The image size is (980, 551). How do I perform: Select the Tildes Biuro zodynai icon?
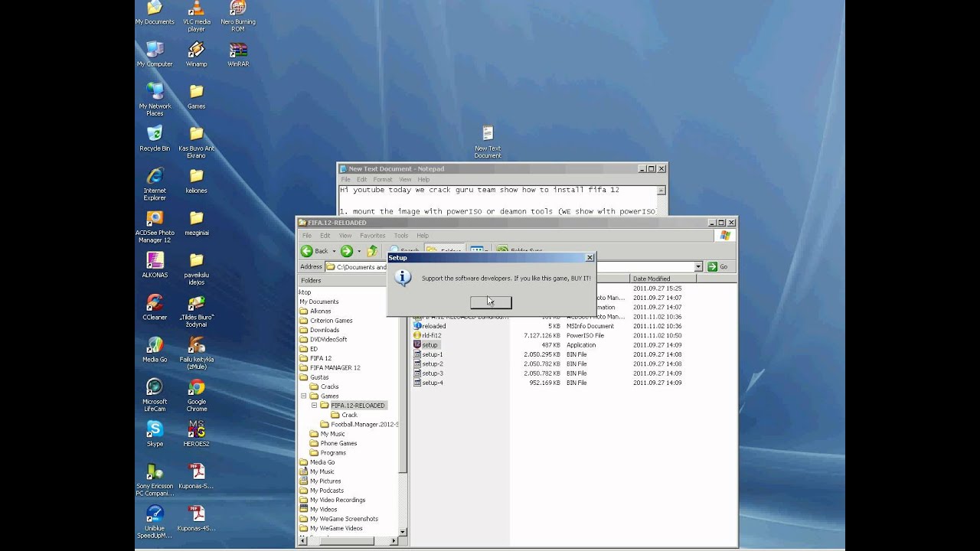click(x=197, y=311)
